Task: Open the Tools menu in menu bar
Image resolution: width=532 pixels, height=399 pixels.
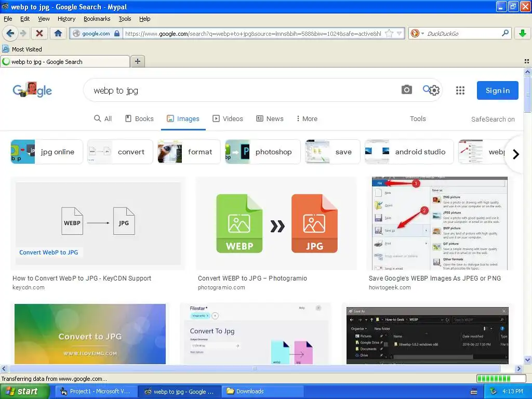Action: point(125,19)
